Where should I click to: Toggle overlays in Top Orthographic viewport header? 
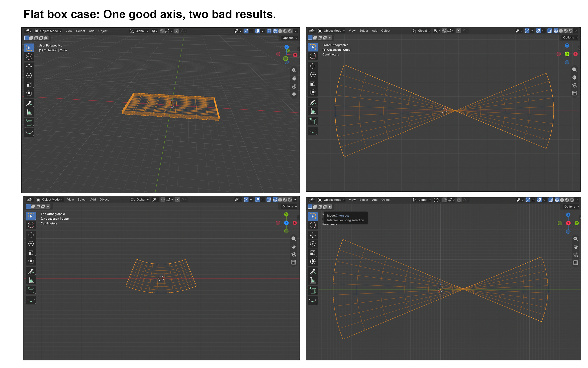pos(257,200)
